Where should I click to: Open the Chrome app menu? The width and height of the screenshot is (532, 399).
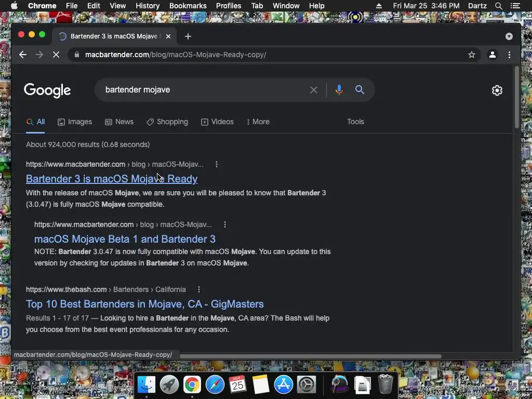click(42, 6)
